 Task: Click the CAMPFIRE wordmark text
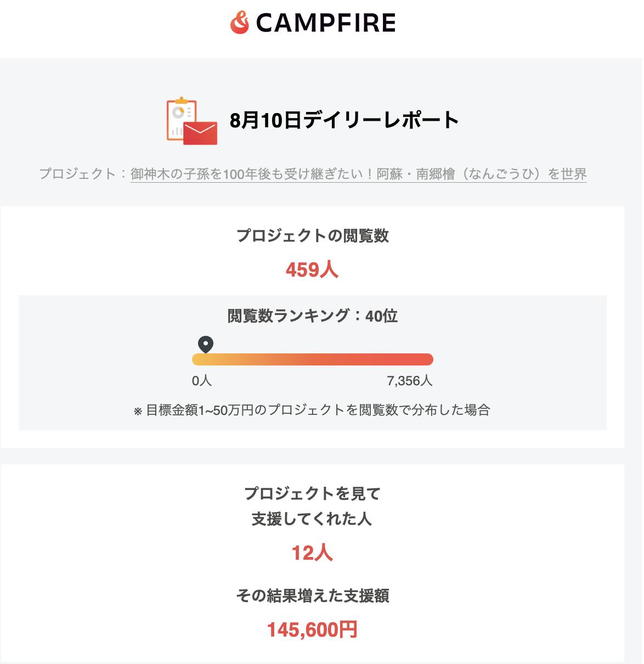tap(326, 23)
